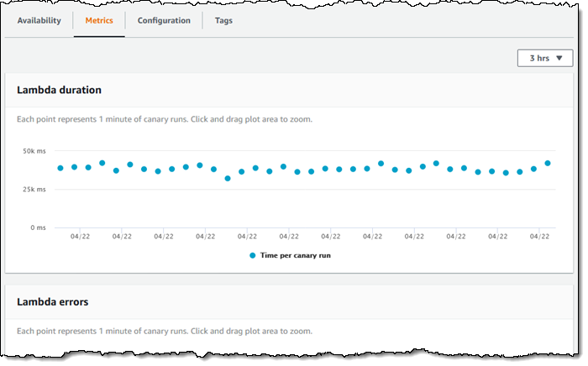Click the Lambda duration panel heading

point(59,89)
